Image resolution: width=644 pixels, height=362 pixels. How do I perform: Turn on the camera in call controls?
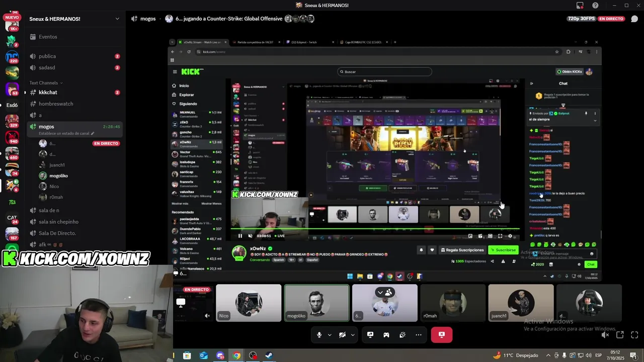tap(342, 335)
